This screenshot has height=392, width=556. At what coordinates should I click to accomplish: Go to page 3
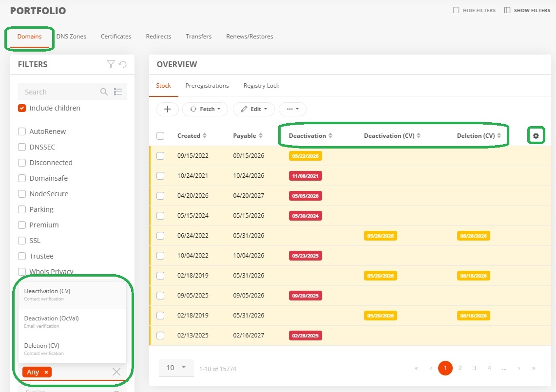tap(475, 368)
